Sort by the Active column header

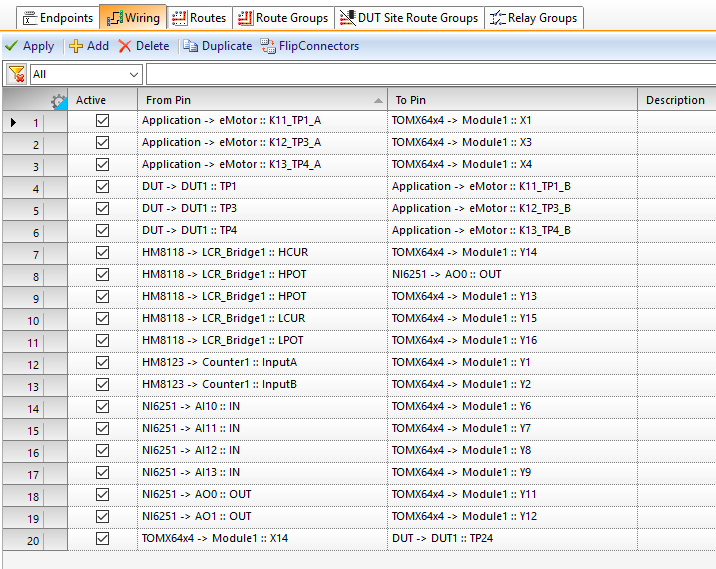102,100
